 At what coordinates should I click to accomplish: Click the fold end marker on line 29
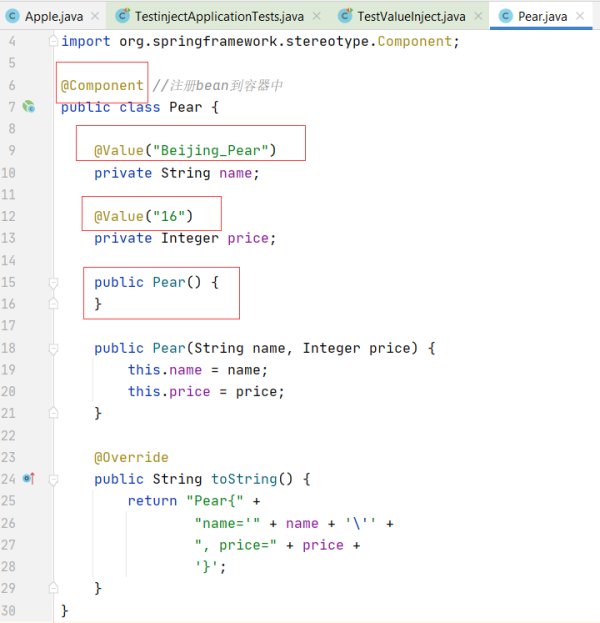53,588
